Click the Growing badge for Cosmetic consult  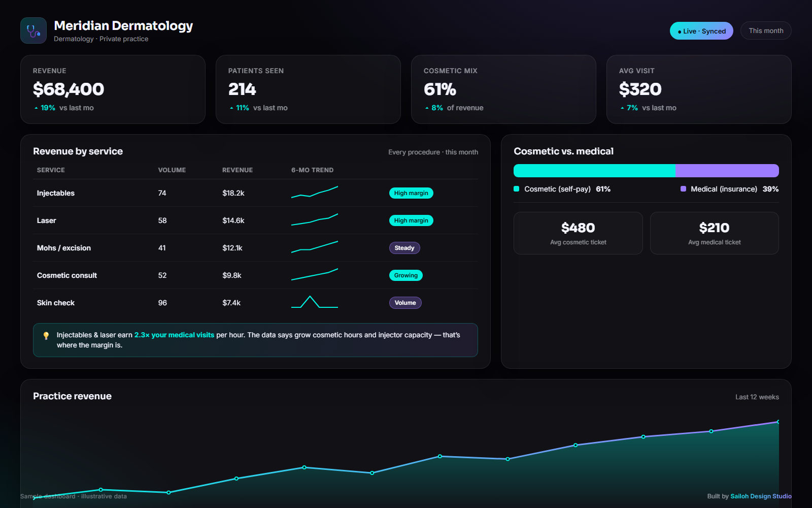pos(406,275)
